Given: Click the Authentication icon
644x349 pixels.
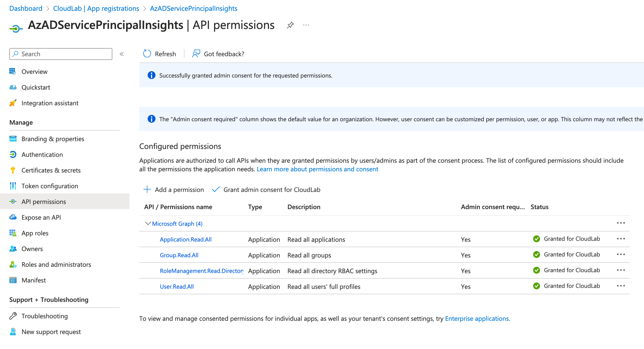Looking at the screenshot, I should pos(13,154).
